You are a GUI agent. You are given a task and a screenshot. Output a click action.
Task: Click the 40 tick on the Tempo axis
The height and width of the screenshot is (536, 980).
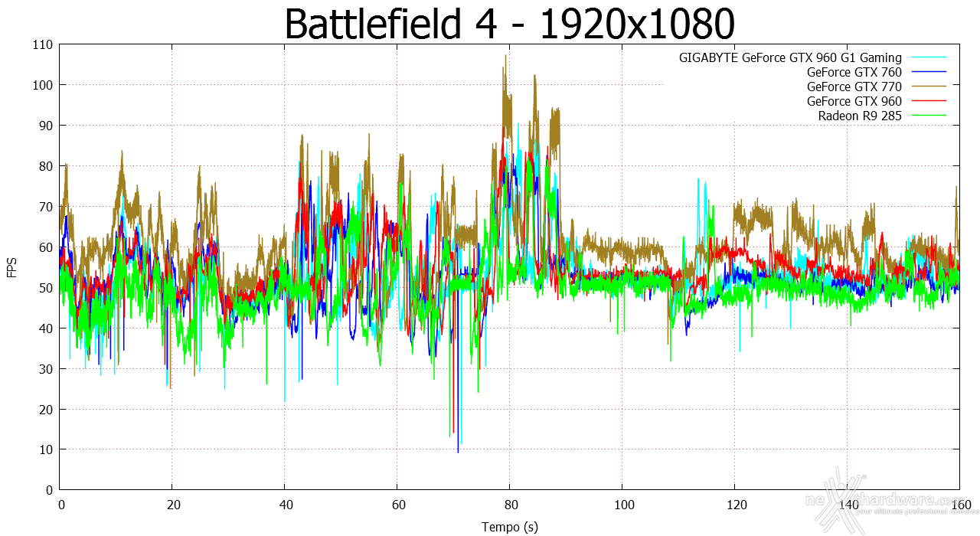285,505
